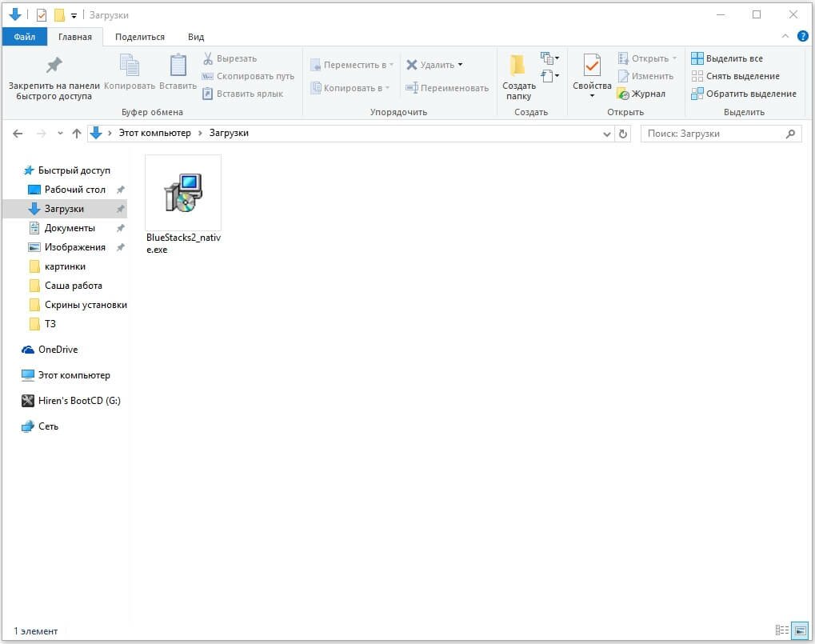Switch to large icons view in status bar

[x=801, y=631]
